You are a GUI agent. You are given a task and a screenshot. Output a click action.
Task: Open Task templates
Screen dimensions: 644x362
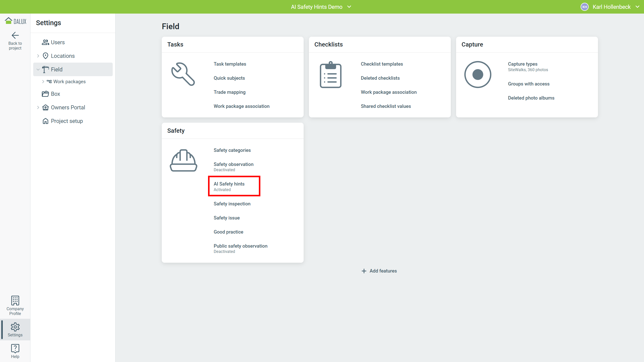pyautogui.click(x=230, y=64)
